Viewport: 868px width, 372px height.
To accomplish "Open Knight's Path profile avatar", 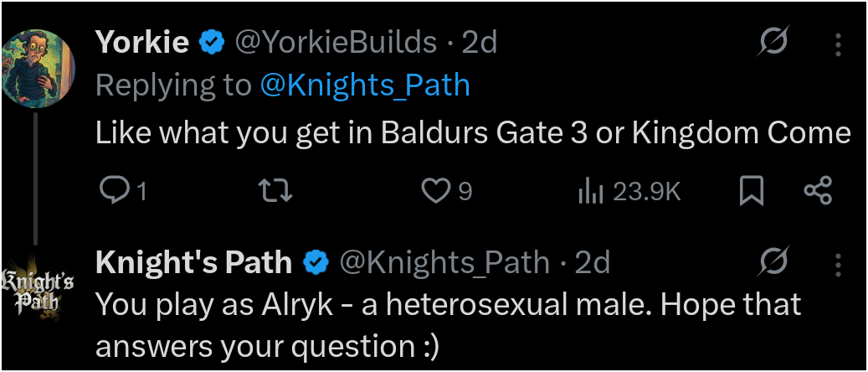I will click(x=39, y=289).
